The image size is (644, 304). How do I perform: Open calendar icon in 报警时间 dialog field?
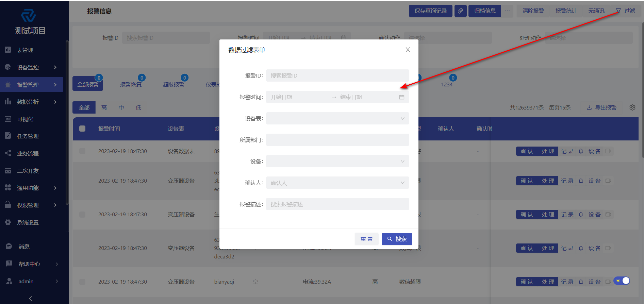[402, 97]
